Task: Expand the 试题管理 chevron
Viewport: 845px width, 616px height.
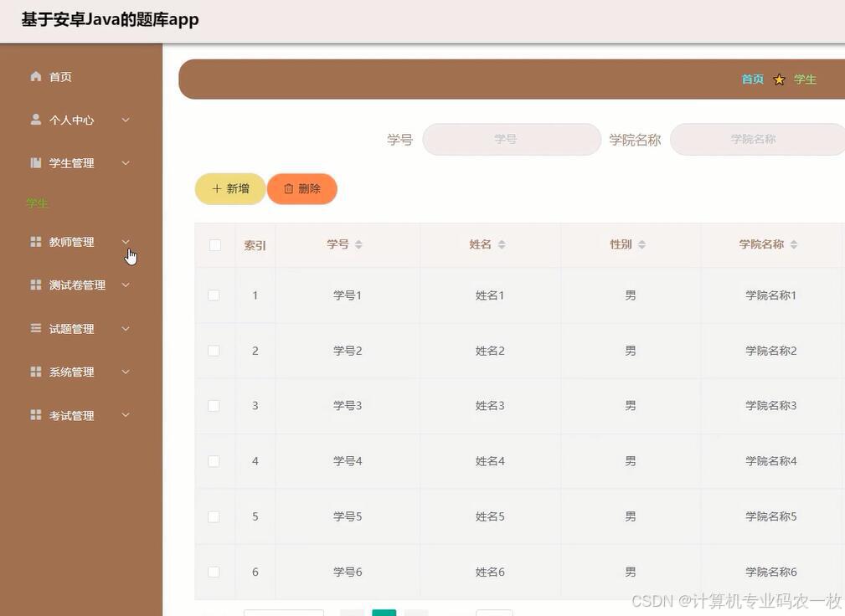Action: 126,328
